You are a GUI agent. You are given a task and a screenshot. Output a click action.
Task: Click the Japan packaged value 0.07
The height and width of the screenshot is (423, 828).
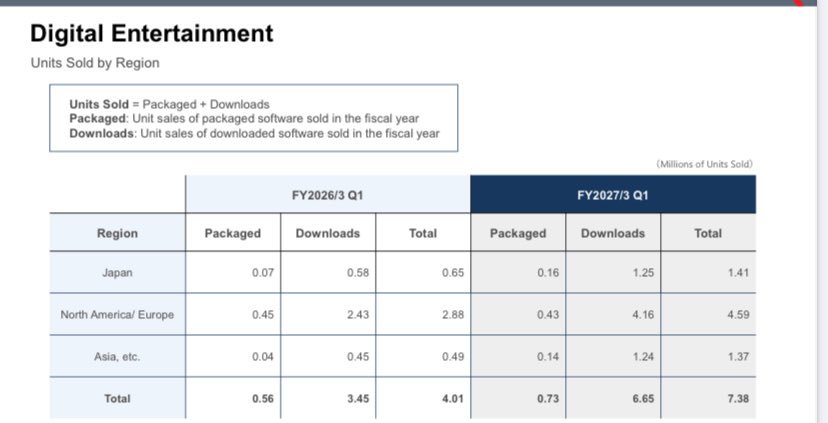coord(263,273)
